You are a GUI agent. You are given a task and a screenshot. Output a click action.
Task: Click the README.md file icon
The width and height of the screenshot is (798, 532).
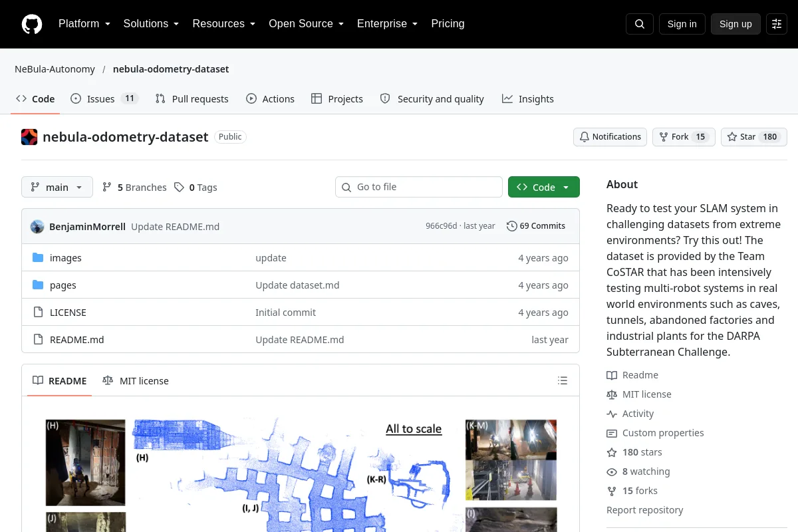tap(38, 340)
